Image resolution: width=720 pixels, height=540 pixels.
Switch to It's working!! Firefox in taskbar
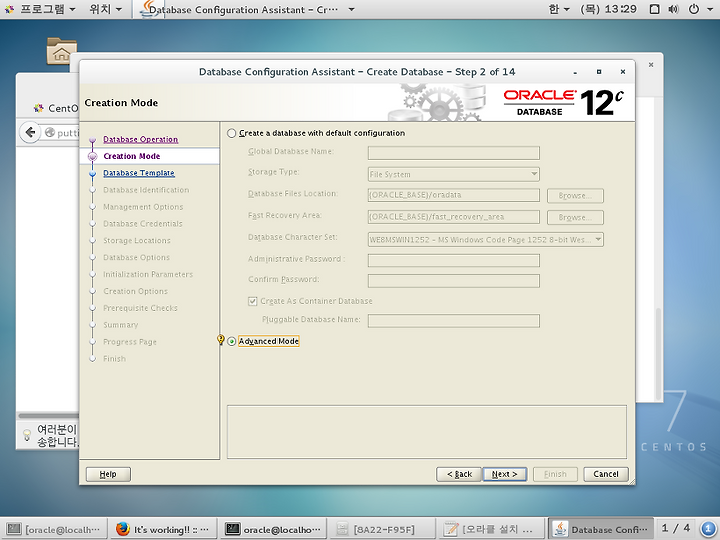pyautogui.click(x=163, y=529)
